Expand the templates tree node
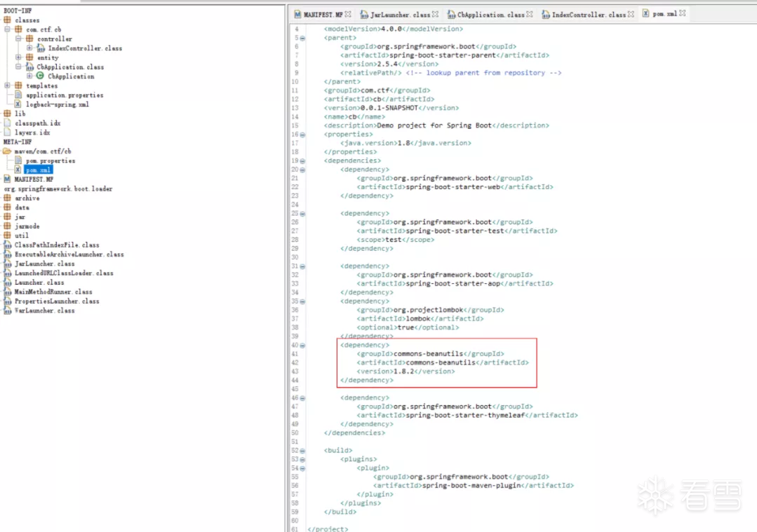Viewport: 757px width, 532px height. pos(7,86)
